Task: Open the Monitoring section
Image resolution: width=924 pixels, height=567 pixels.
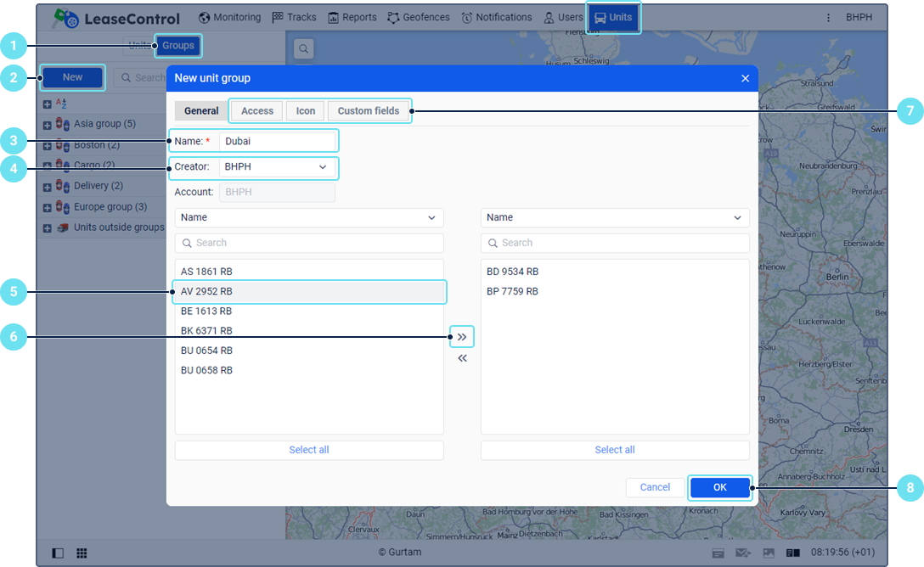Action: pyautogui.click(x=229, y=17)
